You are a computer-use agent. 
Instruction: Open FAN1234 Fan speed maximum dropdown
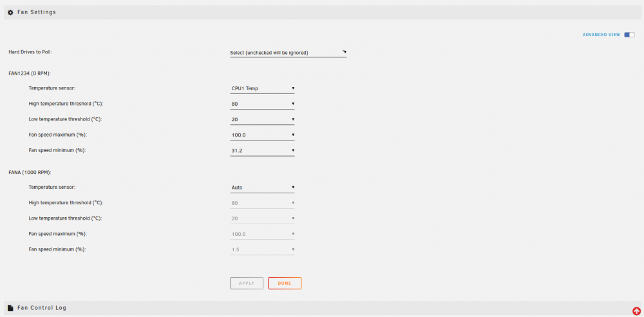click(x=263, y=135)
